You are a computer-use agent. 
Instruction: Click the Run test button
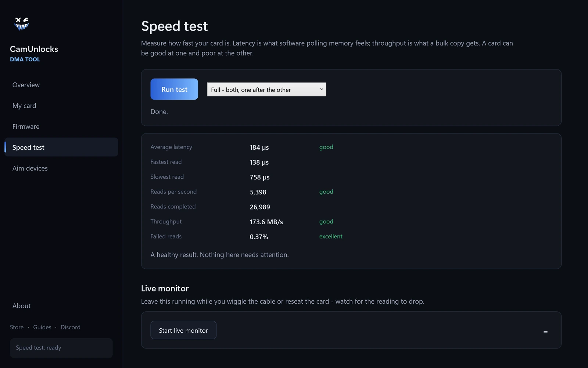coord(174,89)
